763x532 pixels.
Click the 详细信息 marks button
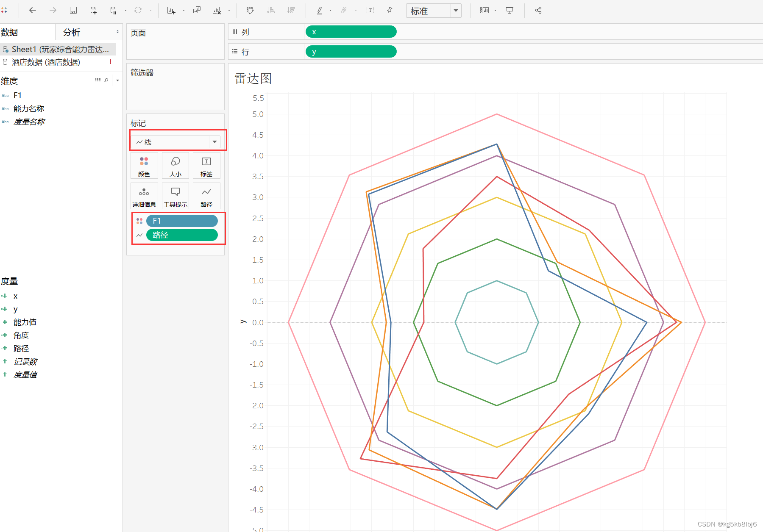click(144, 197)
